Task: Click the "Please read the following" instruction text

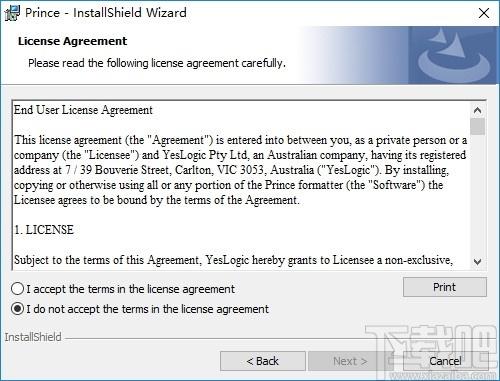Action: [157, 63]
